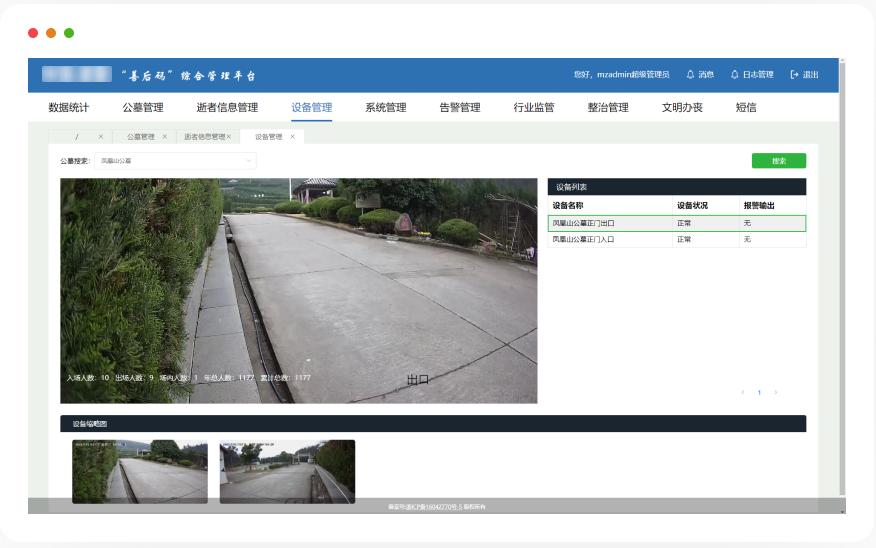Go to the 数据统计 menu

68,108
